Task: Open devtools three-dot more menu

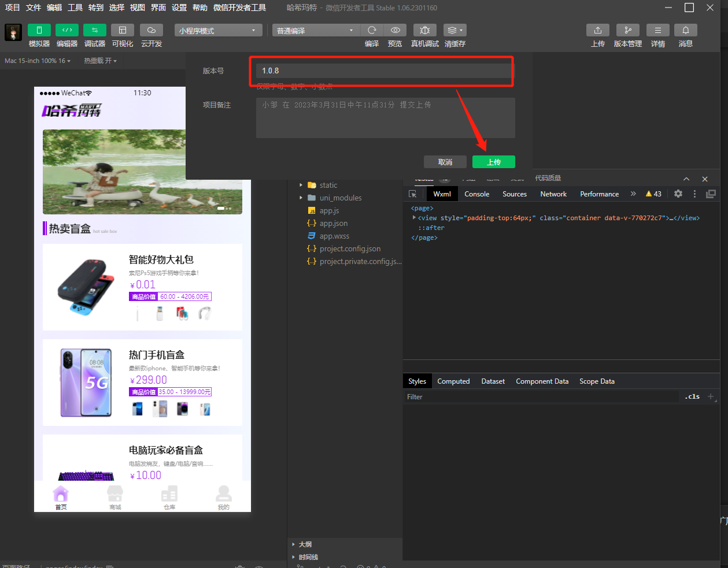Action: [695, 194]
